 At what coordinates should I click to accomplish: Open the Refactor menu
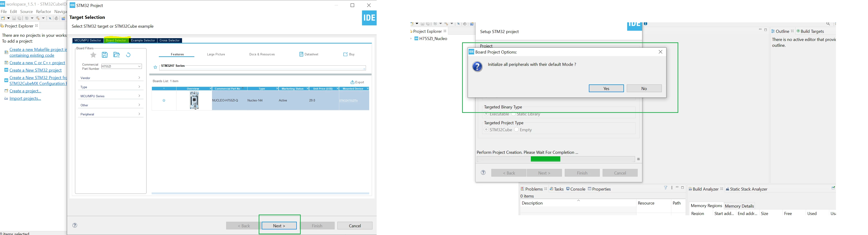click(x=43, y=12)
